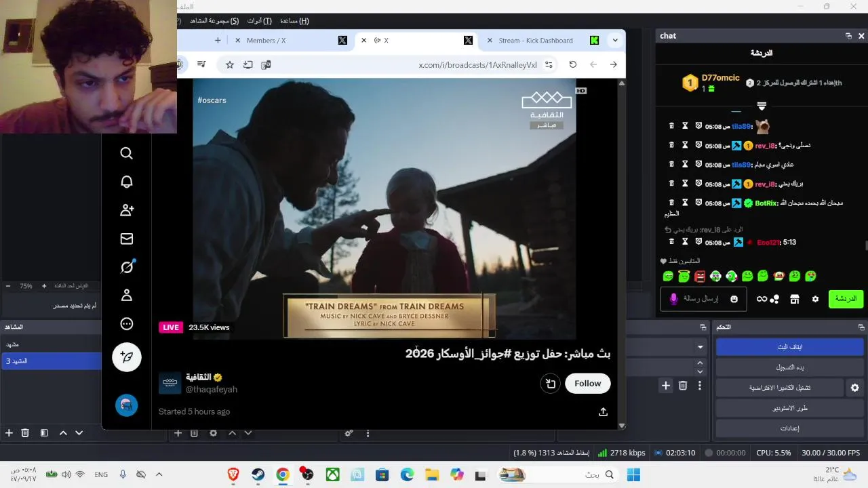Image resolution: width=868 pixels, height=488 pixels.
Task: Open OBS Settings button in controls
Action: click(789, 428)
